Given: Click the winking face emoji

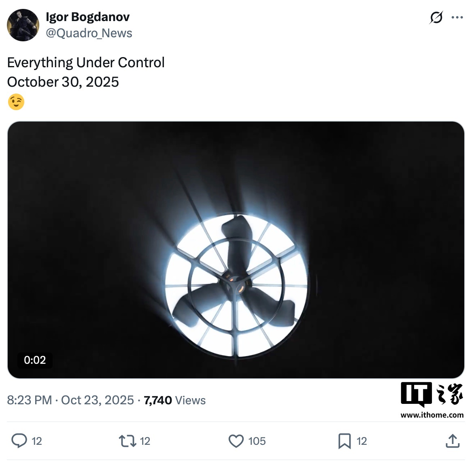Looking at the screenshot, I should tap(16, 102).
